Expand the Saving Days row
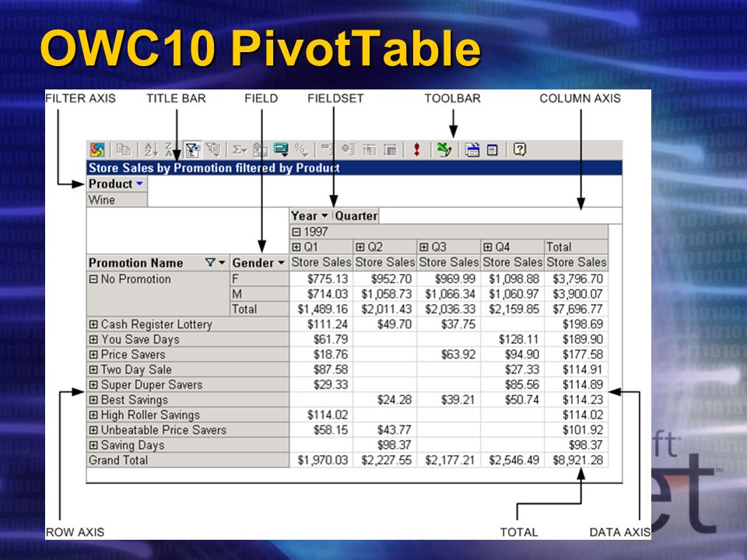 [93, 445]
